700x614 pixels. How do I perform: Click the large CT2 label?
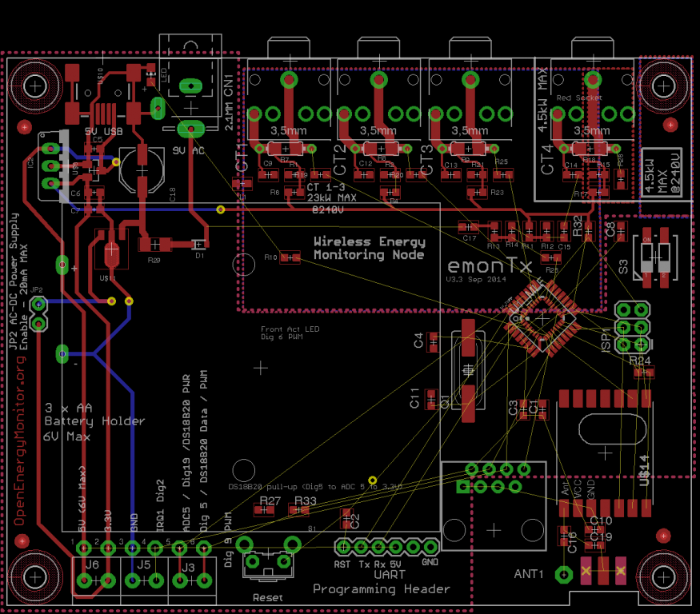[x=340, y=159]
